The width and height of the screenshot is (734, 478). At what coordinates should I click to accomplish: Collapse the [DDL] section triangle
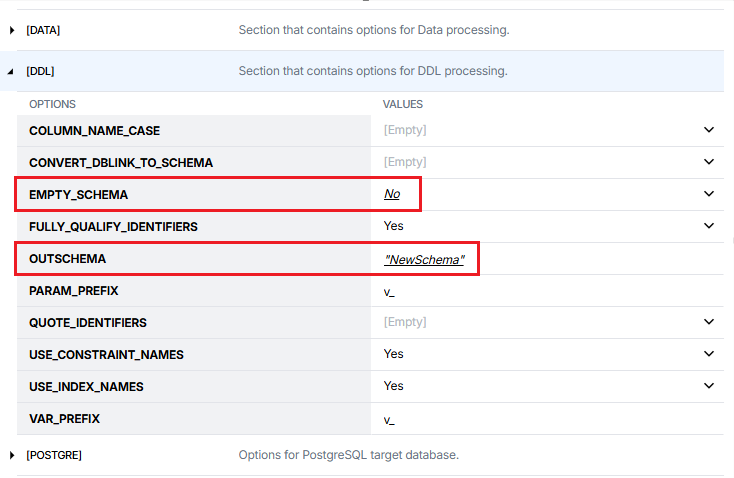click(12, 71)
